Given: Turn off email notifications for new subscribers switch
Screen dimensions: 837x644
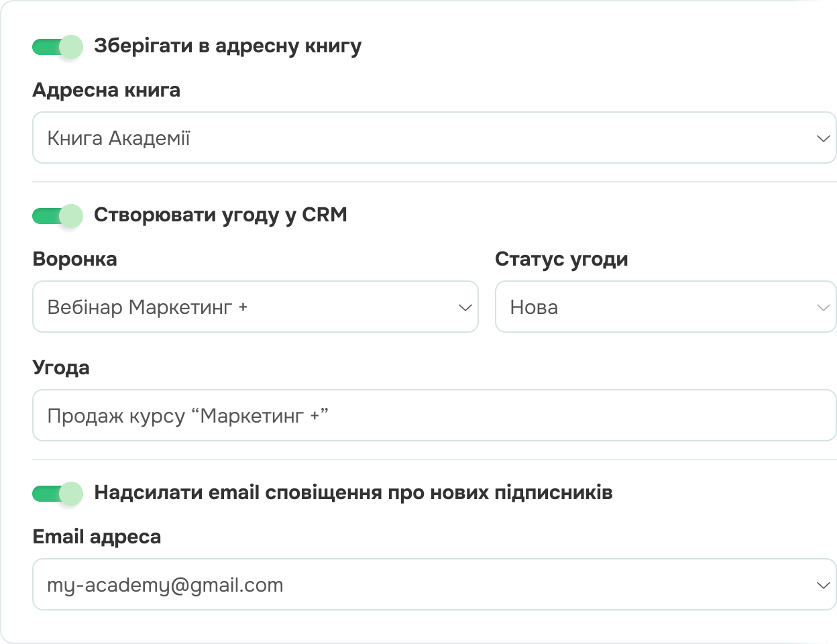Looking at the screenshot, I should point(57,494).
